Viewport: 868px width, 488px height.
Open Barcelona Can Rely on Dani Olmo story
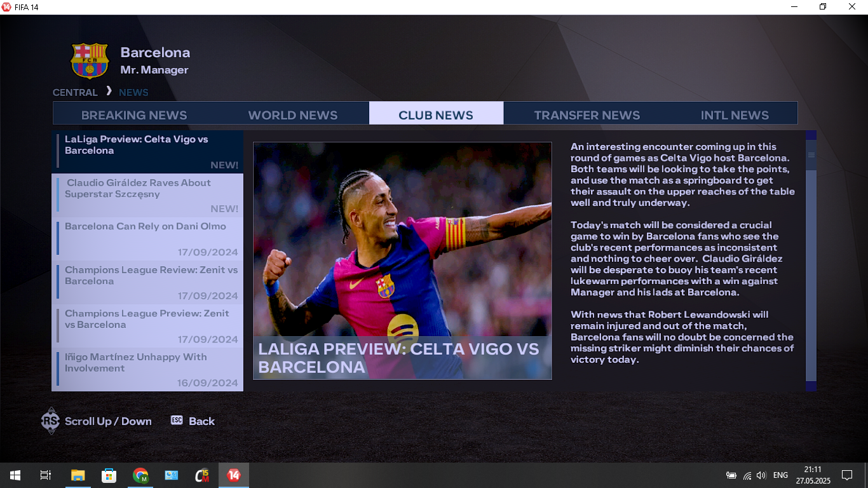coord(147,239)
